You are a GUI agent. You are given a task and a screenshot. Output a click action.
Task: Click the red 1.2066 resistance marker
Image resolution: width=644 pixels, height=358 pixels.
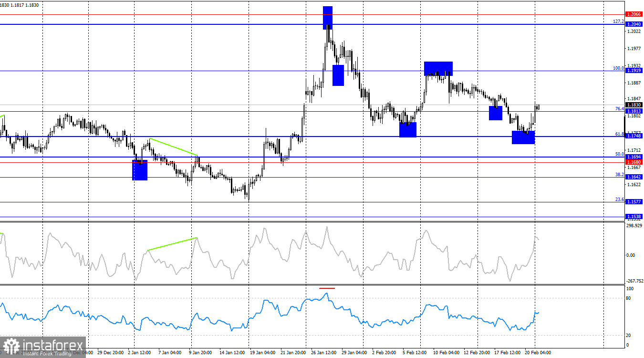click(635, 15)
